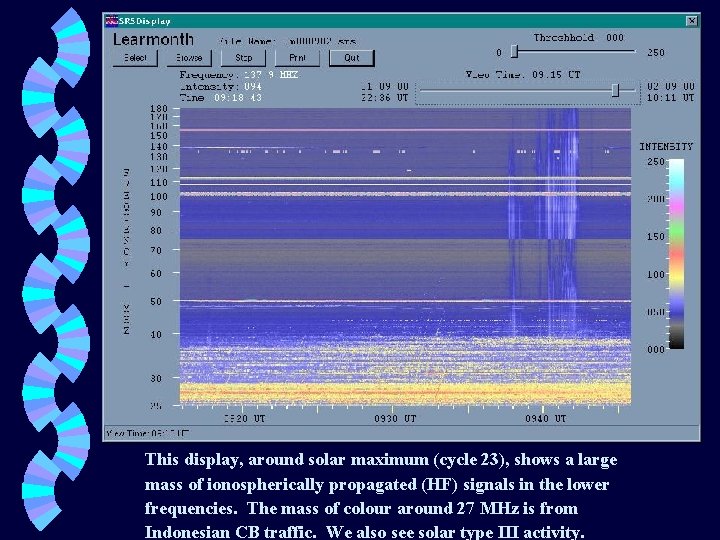Click the 150 intensity scale label
This screenshot has width=720, height=540.
(x=656, y=236)
